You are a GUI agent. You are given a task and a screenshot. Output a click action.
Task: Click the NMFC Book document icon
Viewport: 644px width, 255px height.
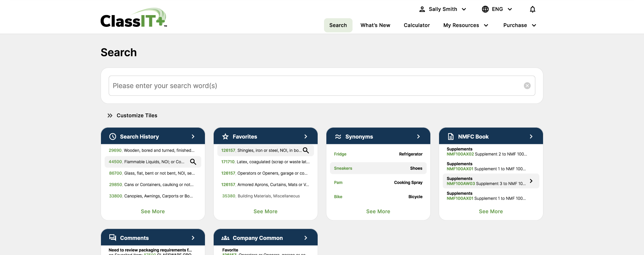(x=451, y=137)
